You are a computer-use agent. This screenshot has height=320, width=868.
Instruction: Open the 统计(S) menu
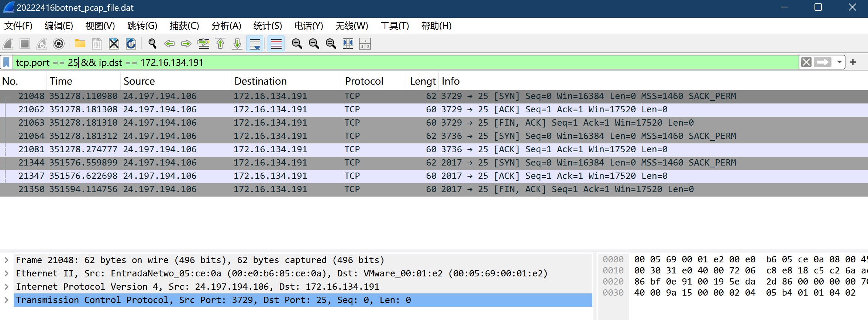268,26
